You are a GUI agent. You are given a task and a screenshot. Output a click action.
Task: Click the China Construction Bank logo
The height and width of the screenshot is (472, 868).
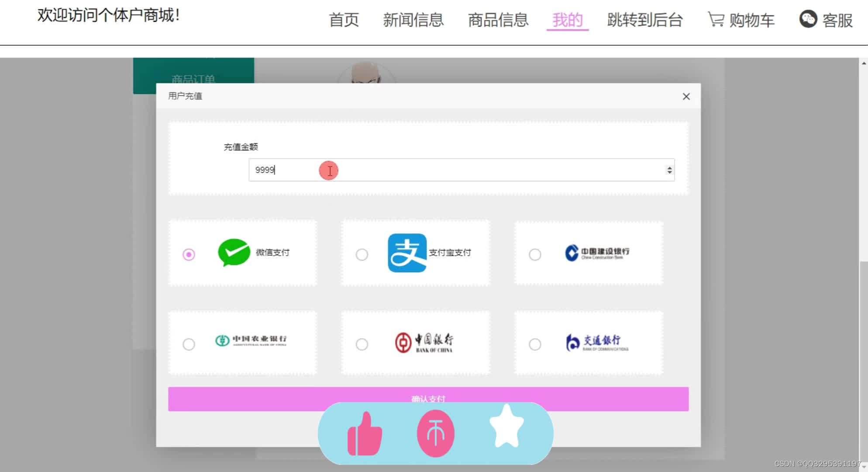(x=597, y=253)
